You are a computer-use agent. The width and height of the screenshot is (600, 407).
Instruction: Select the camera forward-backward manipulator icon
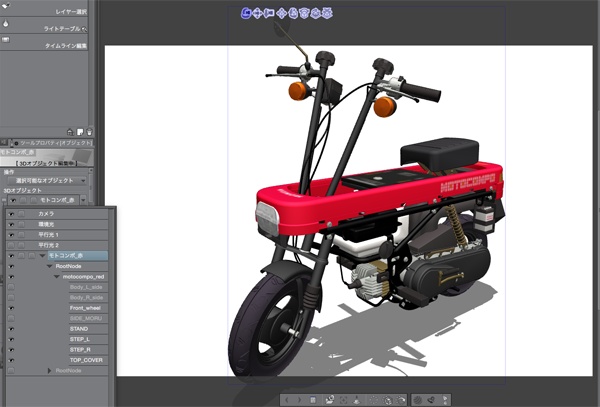click(269, 13)
